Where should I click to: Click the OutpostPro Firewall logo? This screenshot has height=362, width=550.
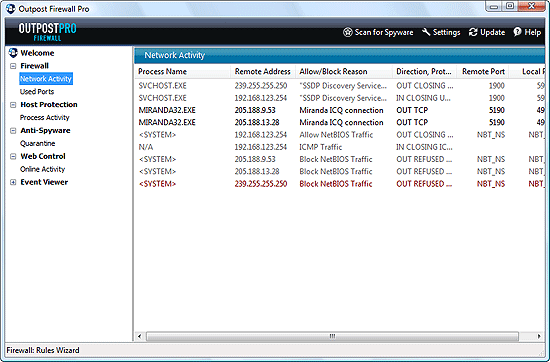point(47,32)
